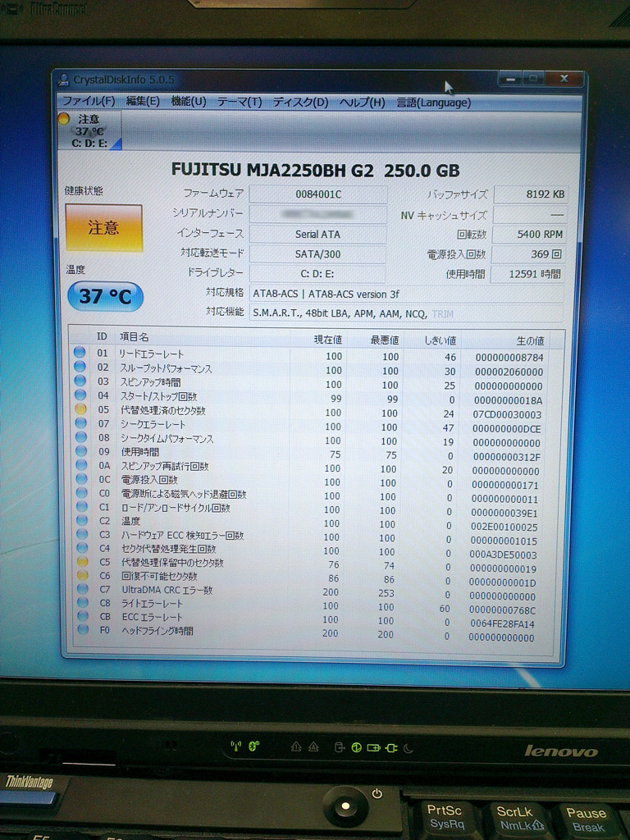Click the blue status icon for C3 ハードウェア ECC row

(x=82, y=533)
